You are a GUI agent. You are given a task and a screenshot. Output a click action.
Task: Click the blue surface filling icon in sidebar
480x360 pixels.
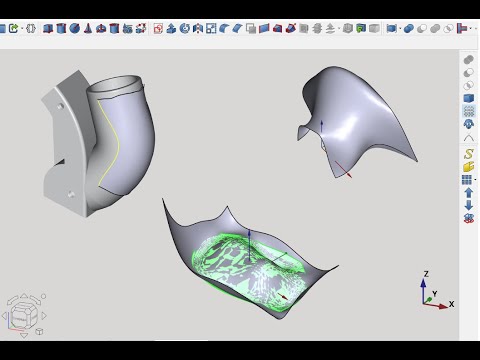coord(469,124)
